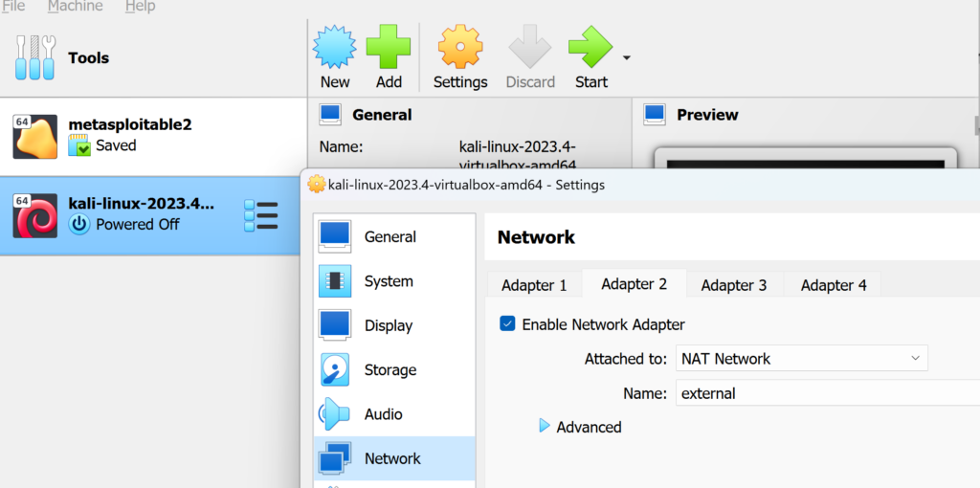Select the Tools wrench icon

coord(35,57)
